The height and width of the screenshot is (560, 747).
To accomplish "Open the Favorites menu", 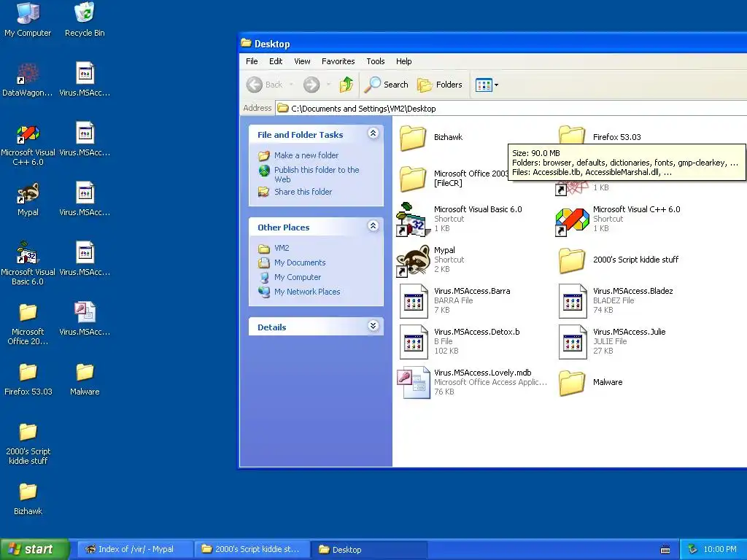I will pyautogui.click(x=338, y=61).
